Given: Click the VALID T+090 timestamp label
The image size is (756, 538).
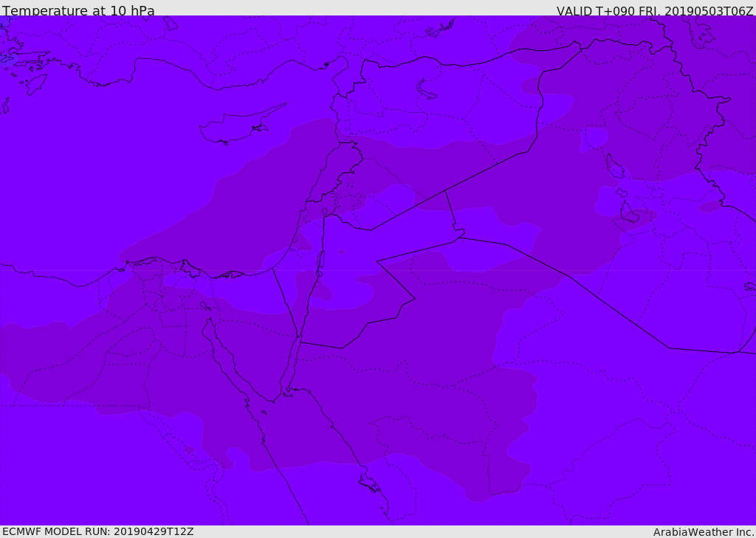Looking at the screenshot, I should point(655,11).
